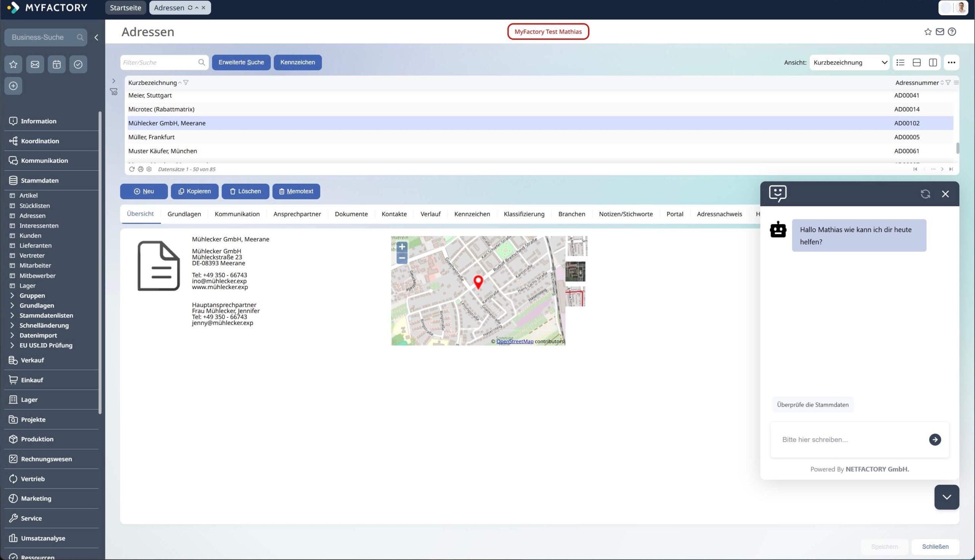Open the help question mark icon
The height and width of the screenshot is (560, 975).
click(x=952, y=32)
